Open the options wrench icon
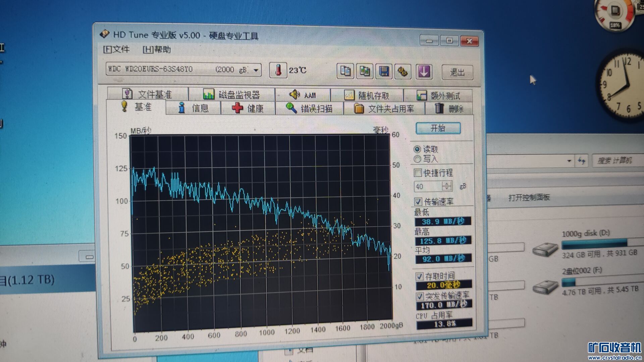Viewport: 644px width, 362px height. click(x=403, y=72)
